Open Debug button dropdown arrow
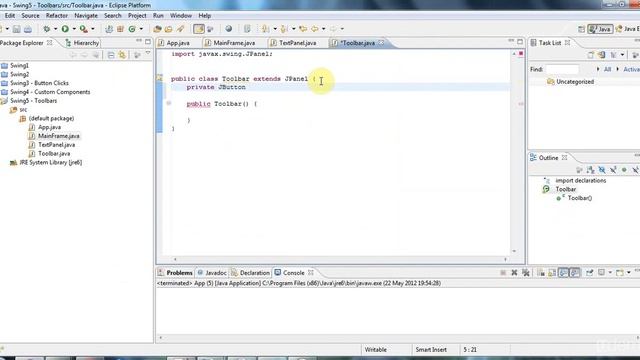 [x=56, y=29]
